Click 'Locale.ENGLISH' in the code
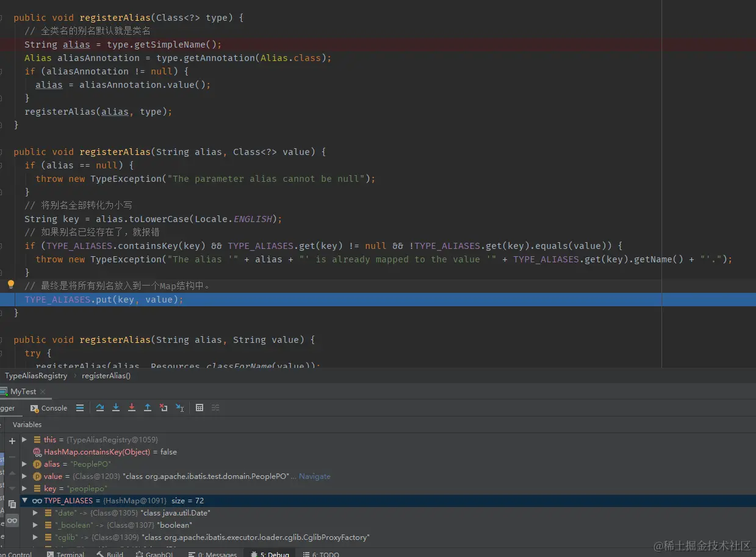The height and width of the screenshot is (557, 756). point(235,219)
